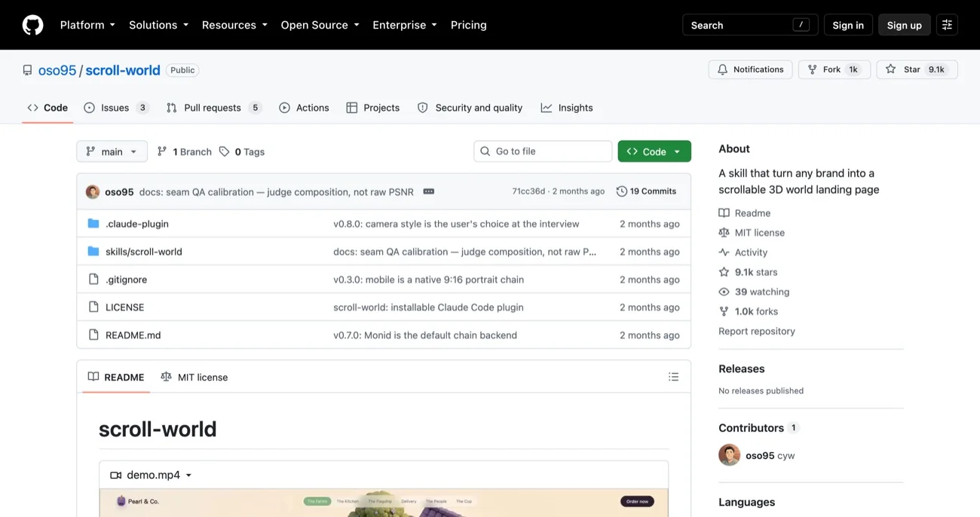Click the oso95 avatar in commit row
The height and width of the screenshot is (517, 980).
pyautogui.click(x=93, y=191)
